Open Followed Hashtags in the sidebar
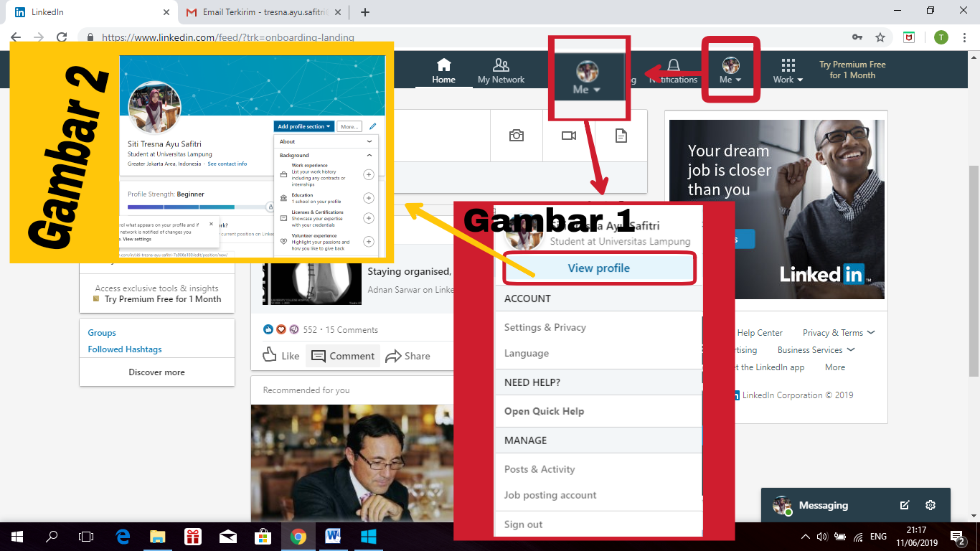The image size is (980, 551). 125,349
